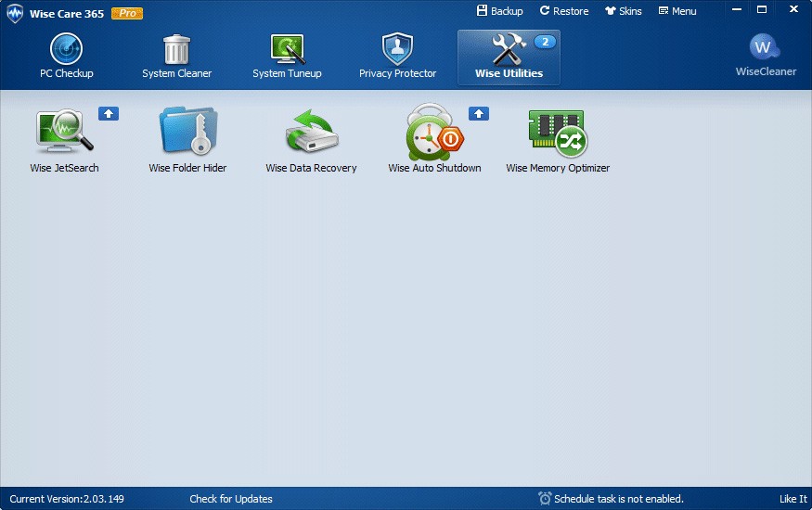Minimize the Wise Care 365 window
Screen dimensions: 812x510
(x=737, y=9)
